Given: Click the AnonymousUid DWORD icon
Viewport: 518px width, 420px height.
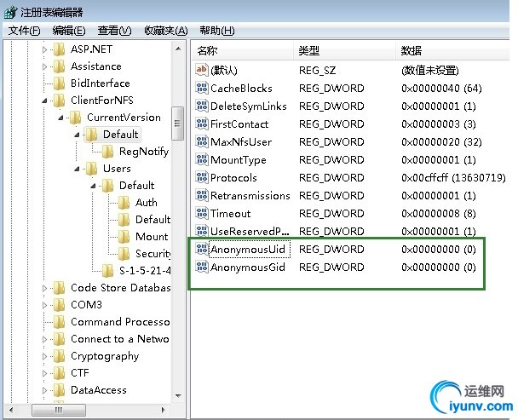Looking at the screenshot, I should (202, 249).
